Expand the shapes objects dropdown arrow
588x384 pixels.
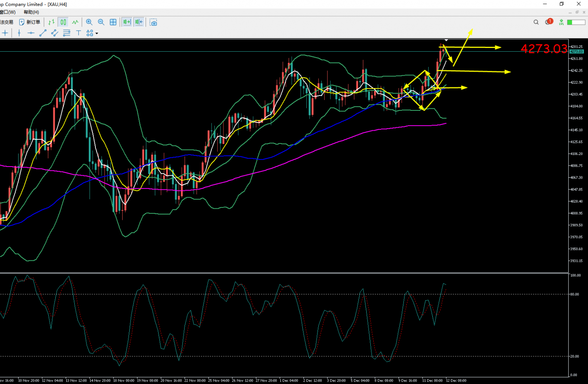(x=97, y=33)
